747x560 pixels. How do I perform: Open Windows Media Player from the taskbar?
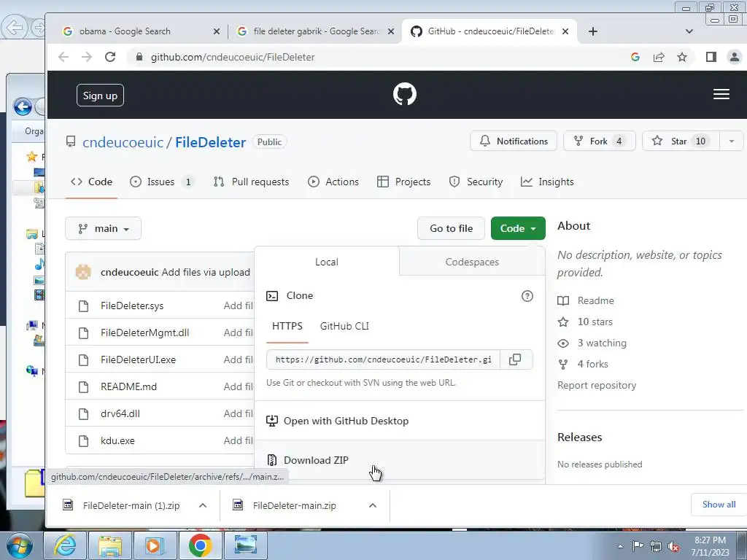click(x=155, y=545)
